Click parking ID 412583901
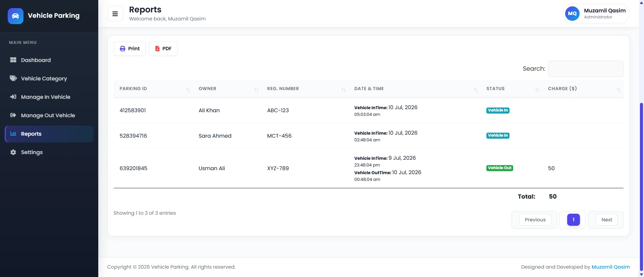 tap(133, 110)
